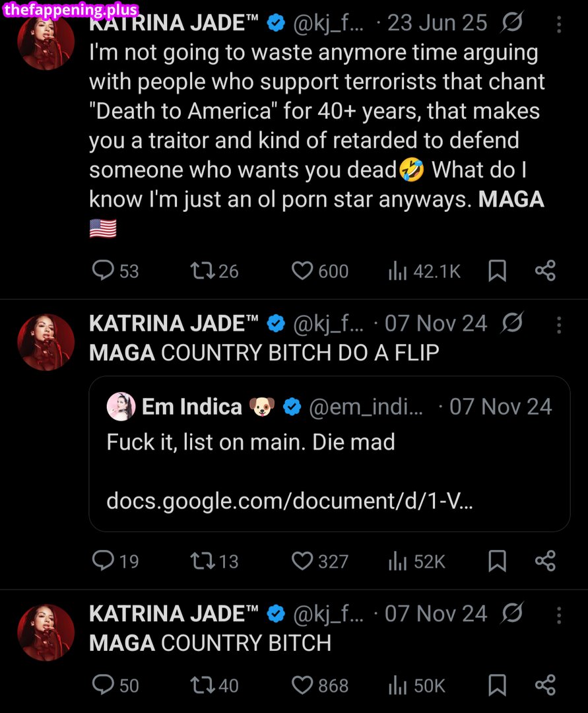
Task: Click the @kj_f... handle on top post
Action: (x=328, y=24)
